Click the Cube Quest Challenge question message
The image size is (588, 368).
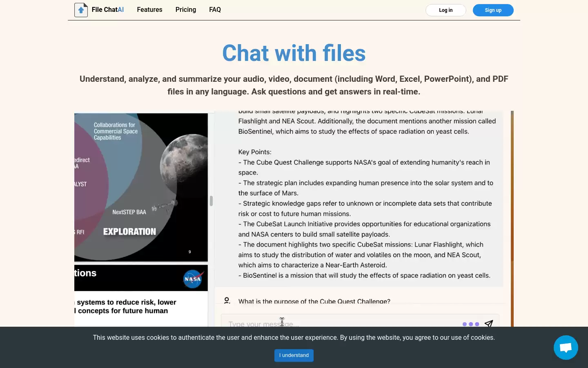click(x=314, y=301)
